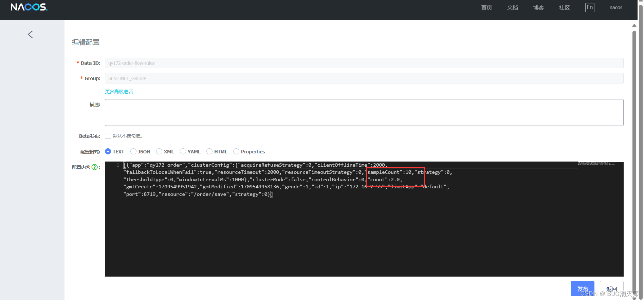Open the nacos user menu
Screen dimensions: 644x300
616,7
